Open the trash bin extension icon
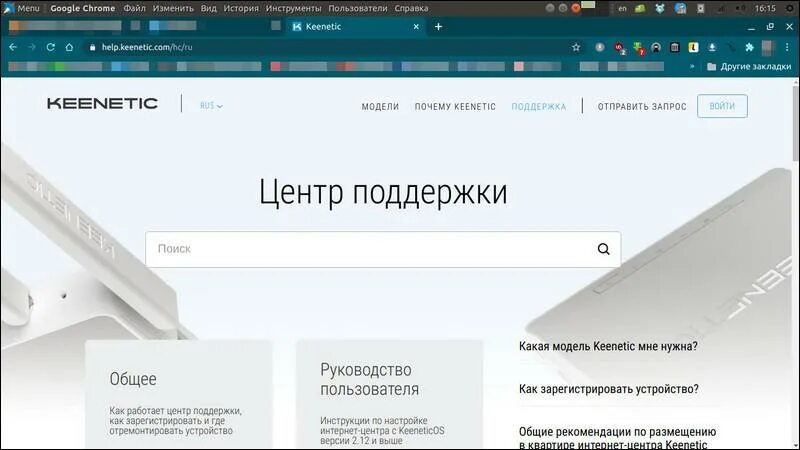The height and width of the screenshot is (450, 800). pyautogui.click(x=674, y=47)
